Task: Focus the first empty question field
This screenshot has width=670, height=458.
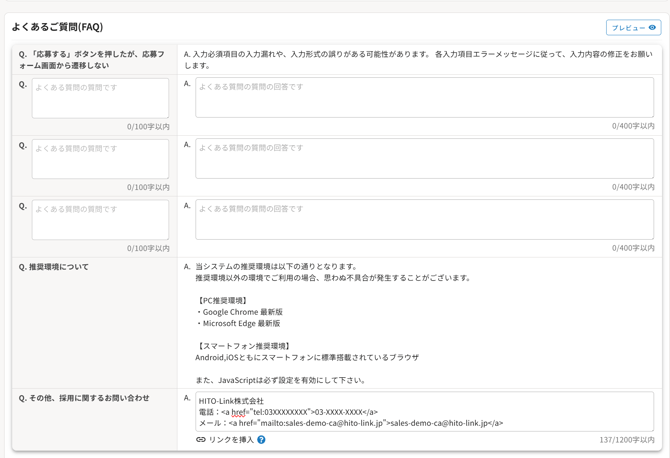Action: [100, 98]
